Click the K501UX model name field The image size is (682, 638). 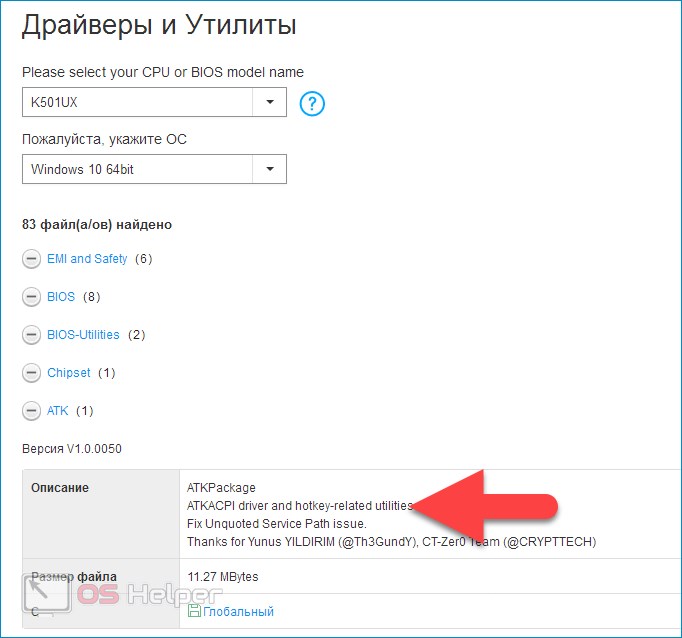[x=137, y=102]
